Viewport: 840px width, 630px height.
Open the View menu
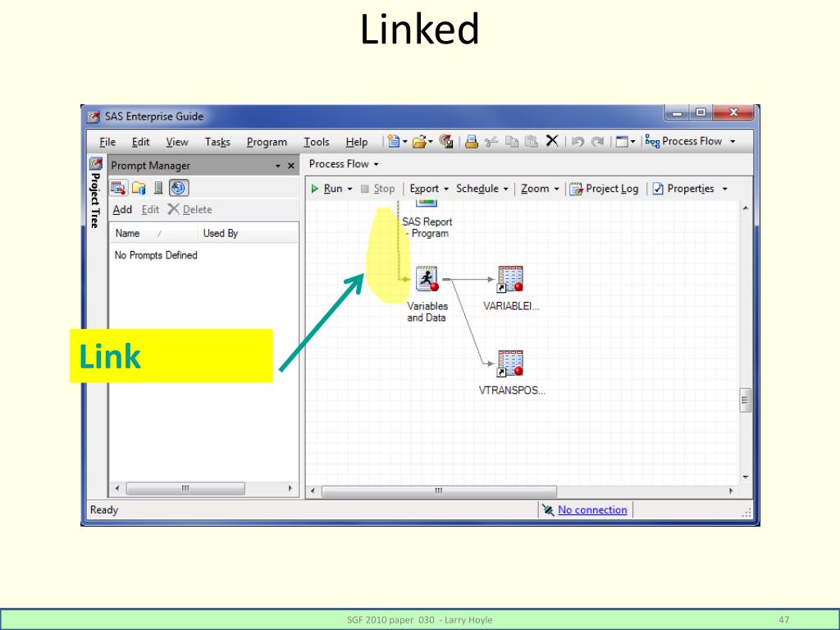point(177,142)
